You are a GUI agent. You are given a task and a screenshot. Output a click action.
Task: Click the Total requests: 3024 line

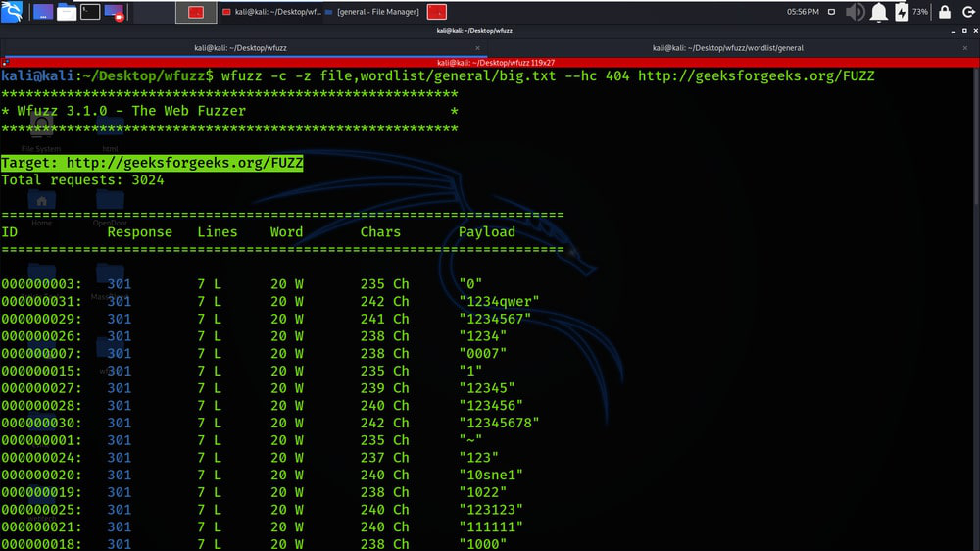[x=82, y=180]
